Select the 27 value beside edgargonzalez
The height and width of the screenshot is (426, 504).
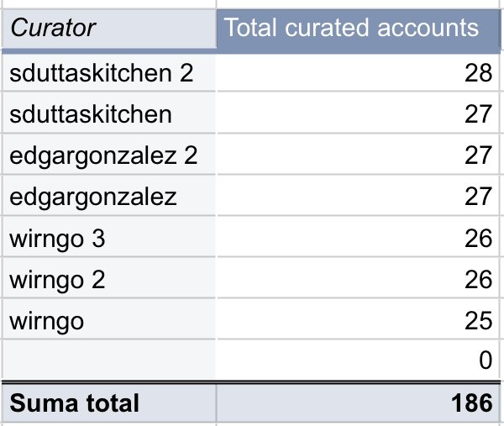359,196
